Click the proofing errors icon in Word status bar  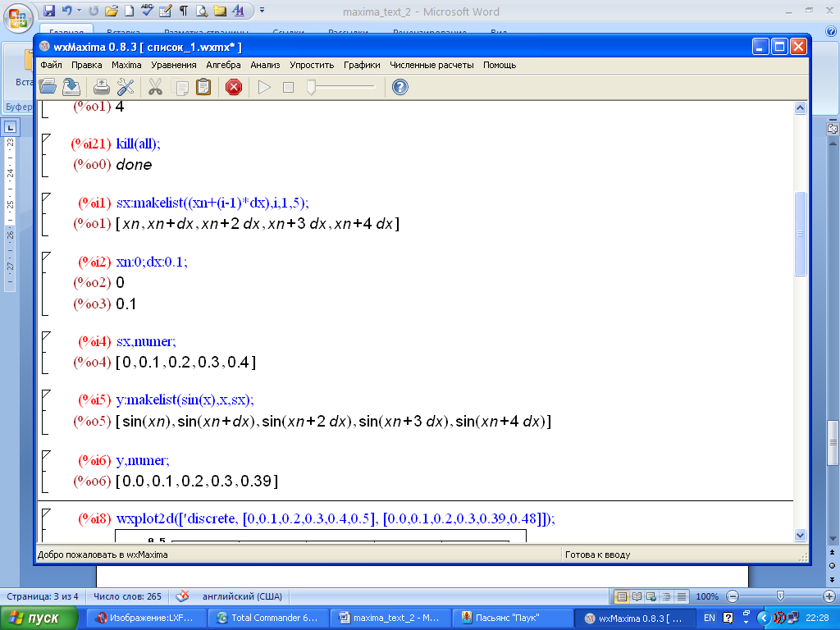coord(182,596)
